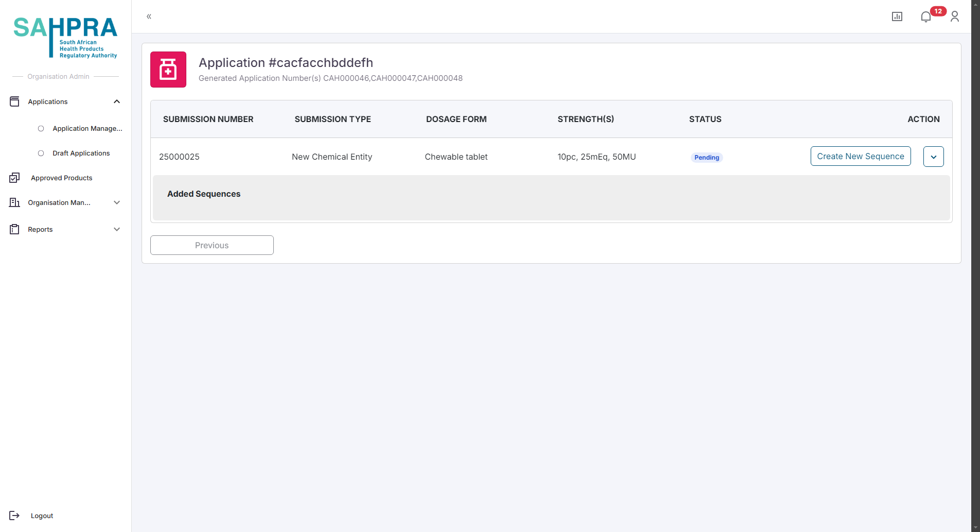Click the pink medicine bottle application icon

(168, 70)
